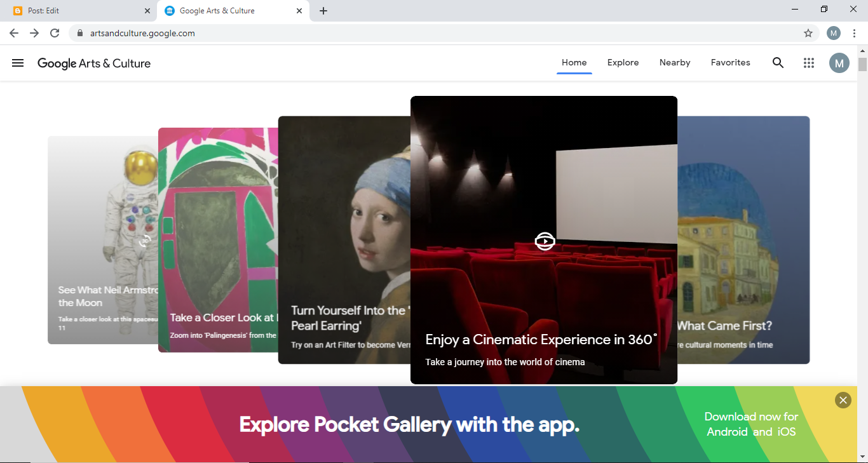
Task: Switch to the Post: Edit tab
Action: tap(79, 11)
